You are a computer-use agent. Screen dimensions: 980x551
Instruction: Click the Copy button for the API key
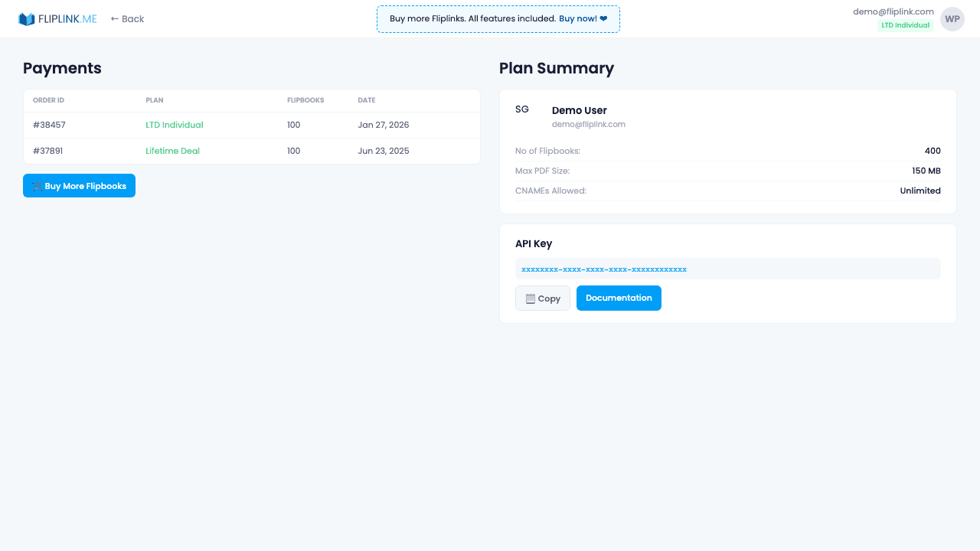542,298
